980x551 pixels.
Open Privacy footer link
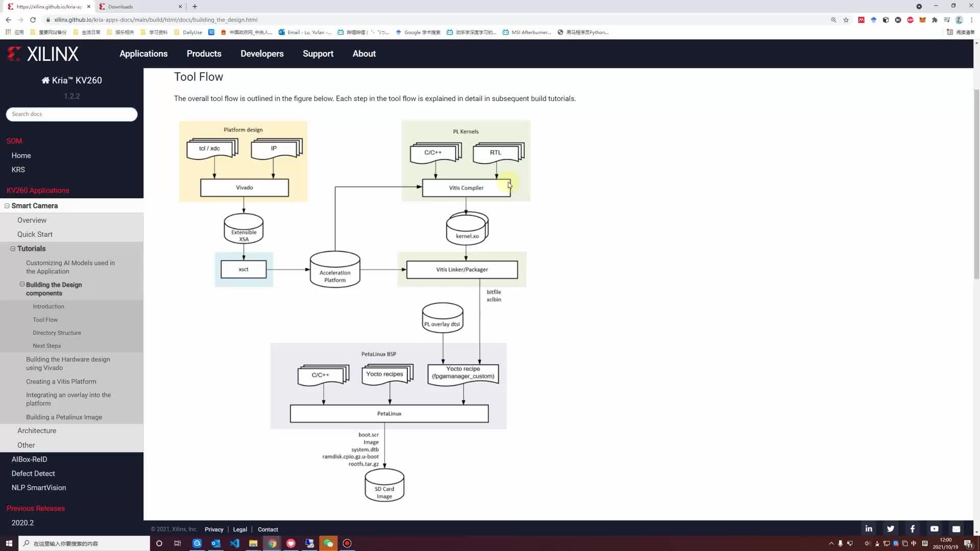[x=214, y=530]
